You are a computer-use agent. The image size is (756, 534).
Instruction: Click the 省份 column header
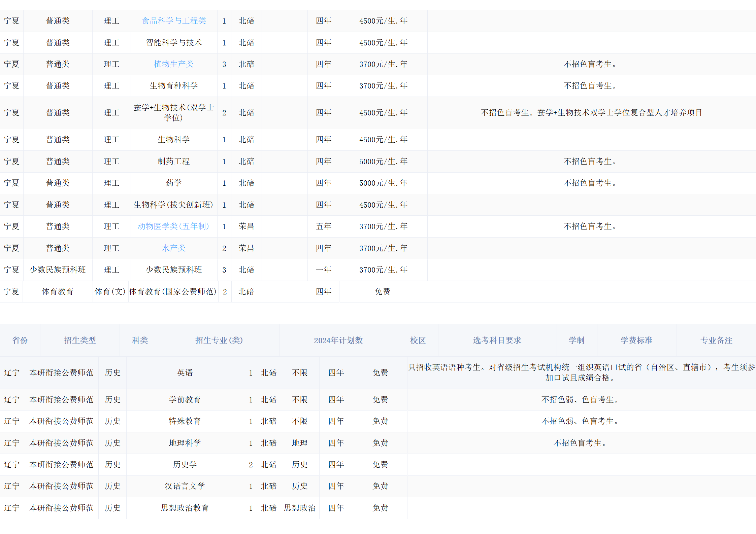[20, 340]
